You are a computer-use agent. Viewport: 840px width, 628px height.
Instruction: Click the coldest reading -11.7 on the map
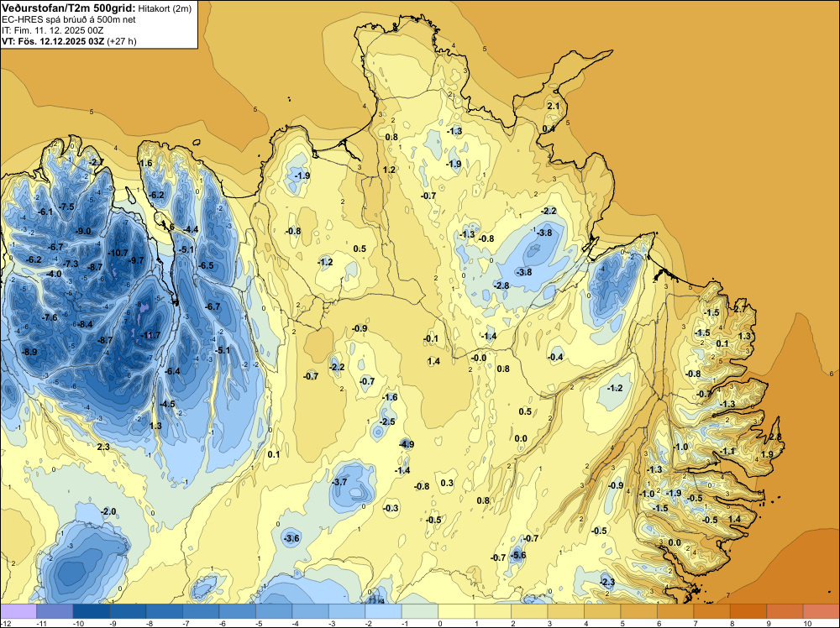(x=150, y=336)
